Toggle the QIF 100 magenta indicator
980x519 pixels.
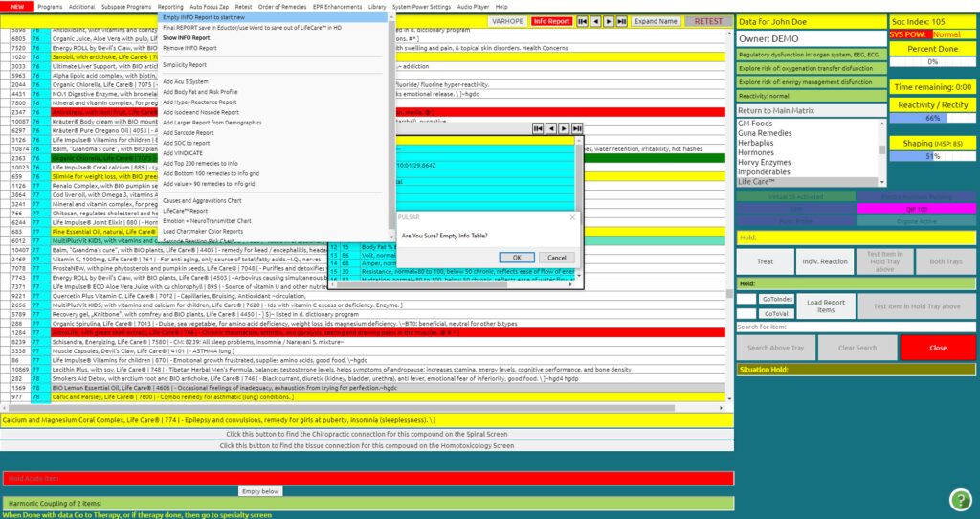(x=916, y=208)
